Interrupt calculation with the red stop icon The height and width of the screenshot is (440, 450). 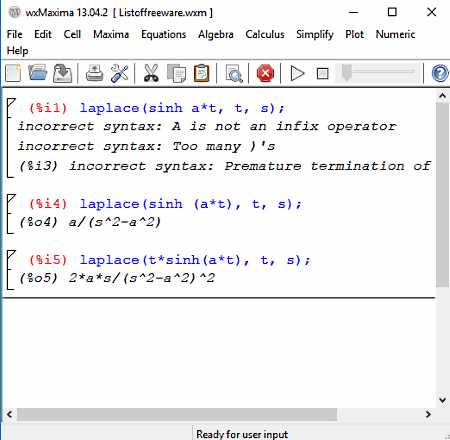(265, 73)
